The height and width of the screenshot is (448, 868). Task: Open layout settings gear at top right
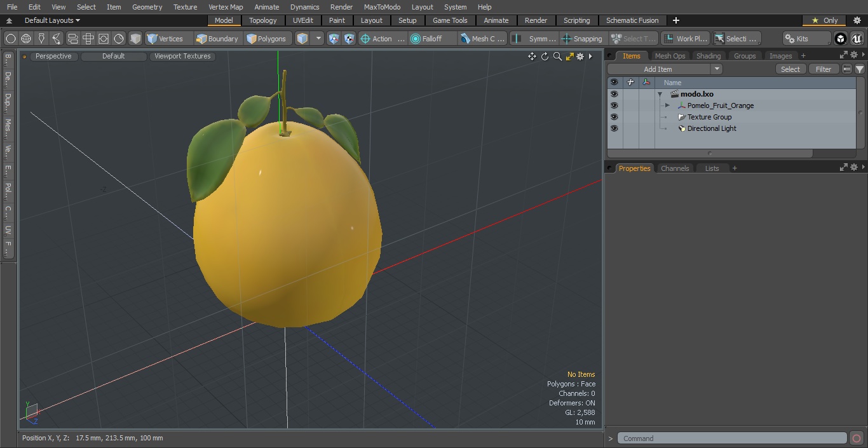[x=857, y=20]
